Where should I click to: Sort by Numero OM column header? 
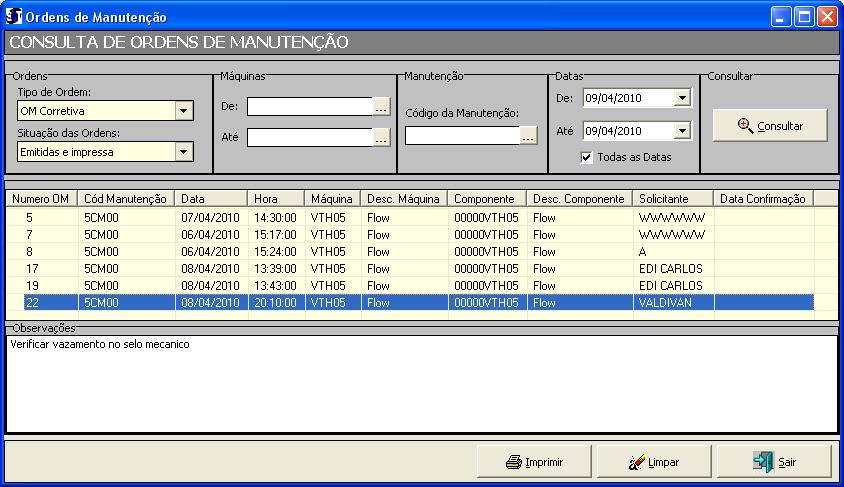tap(40, 199)
